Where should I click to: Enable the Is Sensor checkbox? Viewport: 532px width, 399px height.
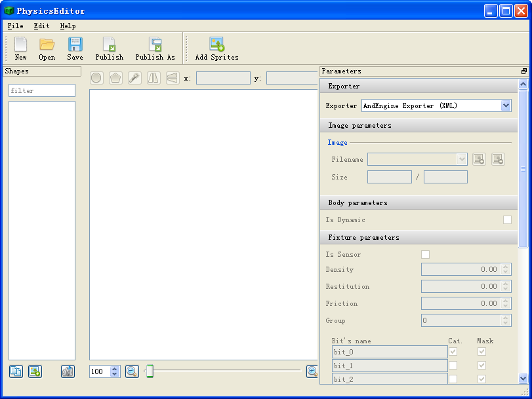(x=425, y=255)
